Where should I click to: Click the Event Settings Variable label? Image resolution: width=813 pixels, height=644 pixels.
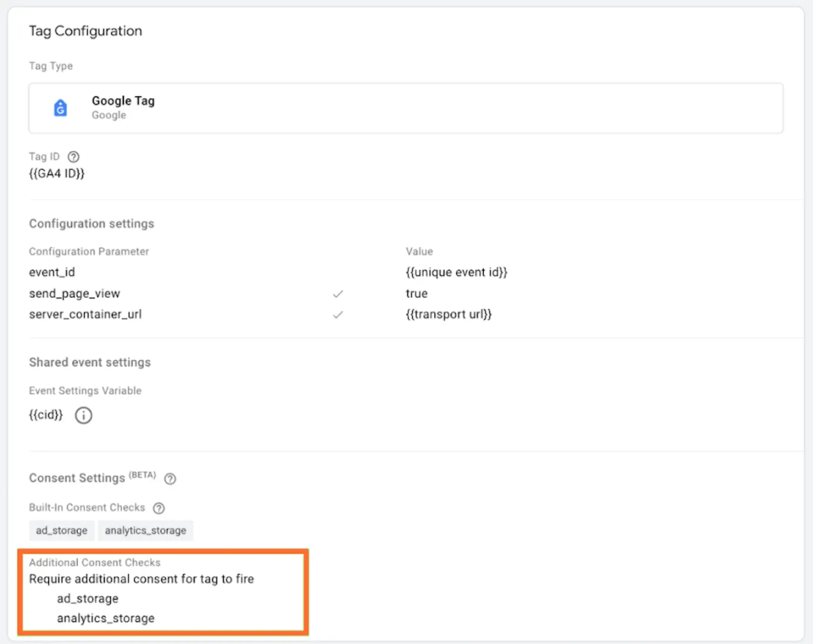[85, 391]
